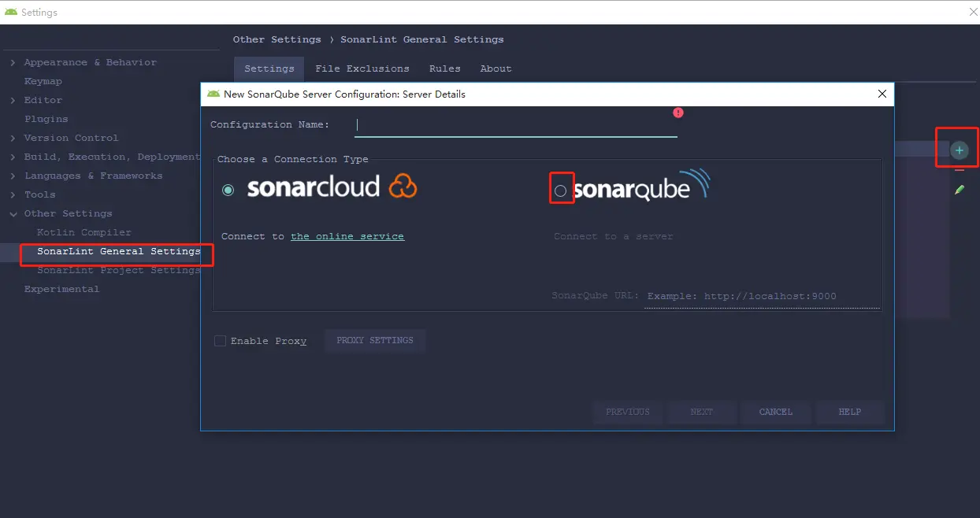Open the About tab
Viewport: 980px width, 518px height.
pos(496,68)
